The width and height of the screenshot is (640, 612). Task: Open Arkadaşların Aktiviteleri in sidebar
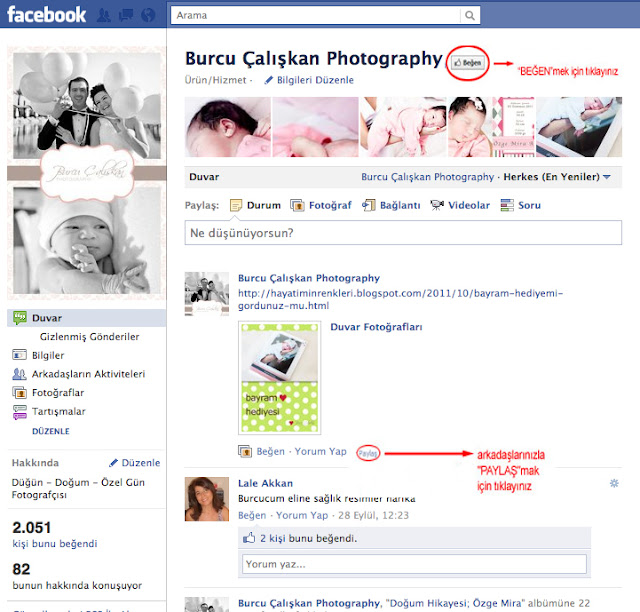tap(89, 374)
